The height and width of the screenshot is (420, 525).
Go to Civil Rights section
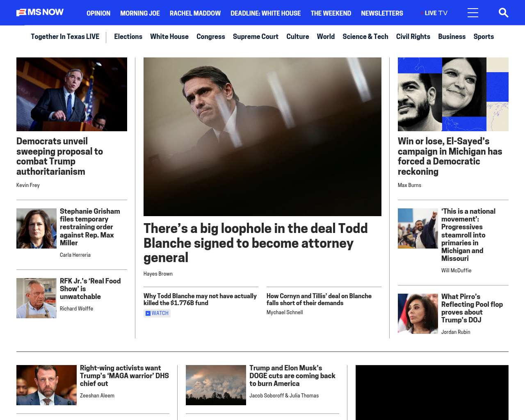click(x=413, y=37)
